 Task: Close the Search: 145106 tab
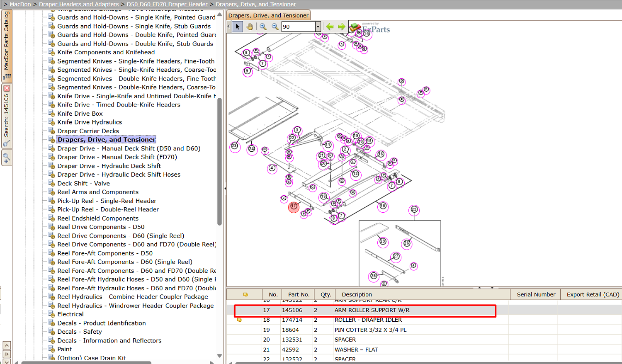coord(7,88)
